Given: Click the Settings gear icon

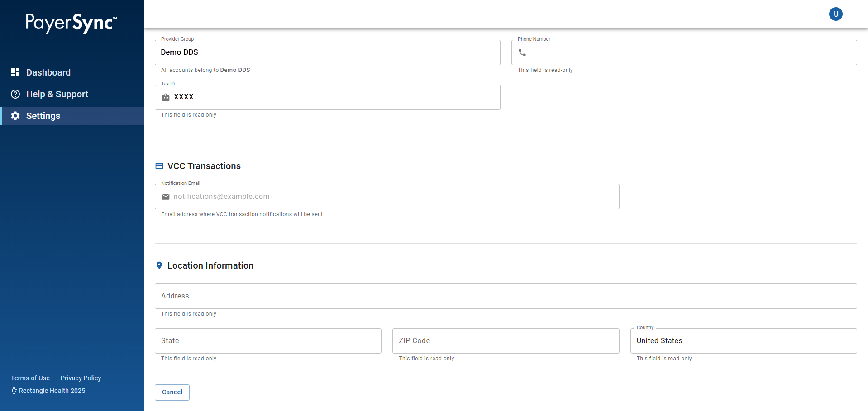Looking at the screenshot, I should pyautogui.click(x=15, y=116).
